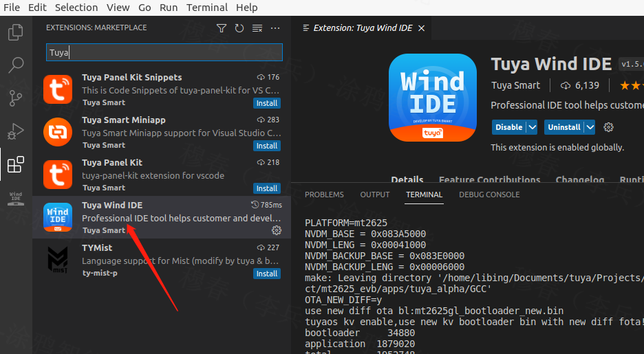Open the Explorer view in activity bar
The width and height of the screenshot is (644, 354).
click(16, 32)
